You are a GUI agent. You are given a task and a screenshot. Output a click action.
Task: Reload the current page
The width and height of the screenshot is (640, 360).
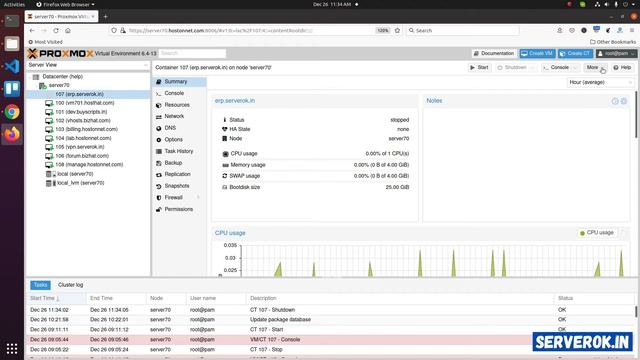(x=56, y=31)
